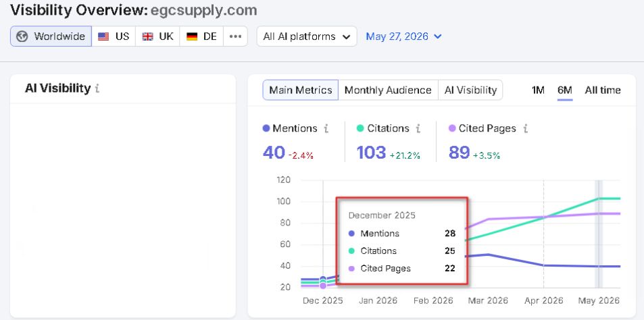Set time range to 1M
Image resolution: width=644 pixels, height=320 pixels.
pos(538,90)
